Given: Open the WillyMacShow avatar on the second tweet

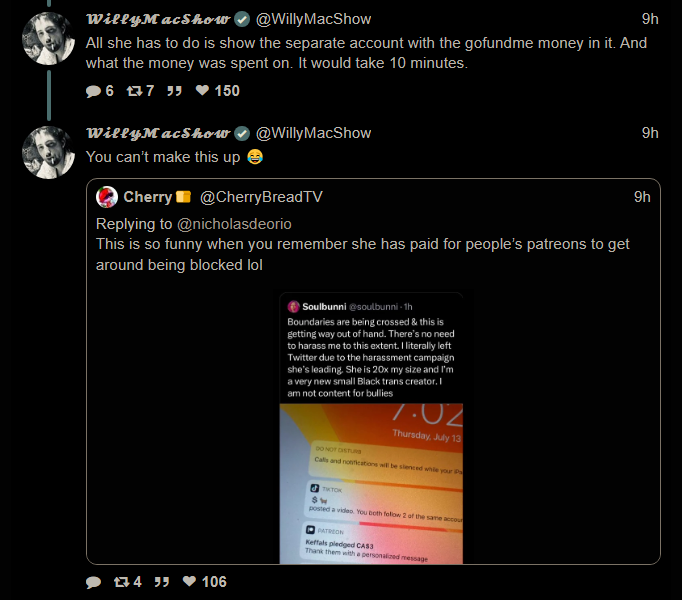Looking at the screenshot, I should coord(48,153).
